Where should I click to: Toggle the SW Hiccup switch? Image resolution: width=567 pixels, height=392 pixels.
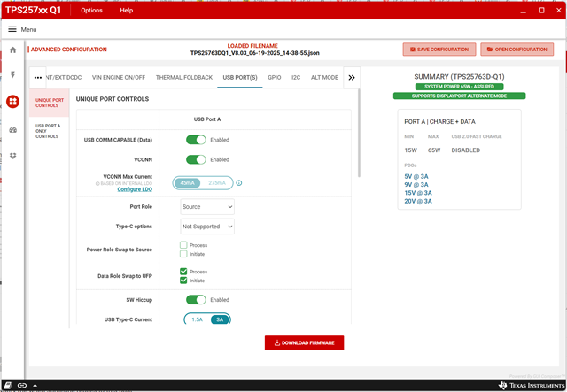tap(196, 299)
